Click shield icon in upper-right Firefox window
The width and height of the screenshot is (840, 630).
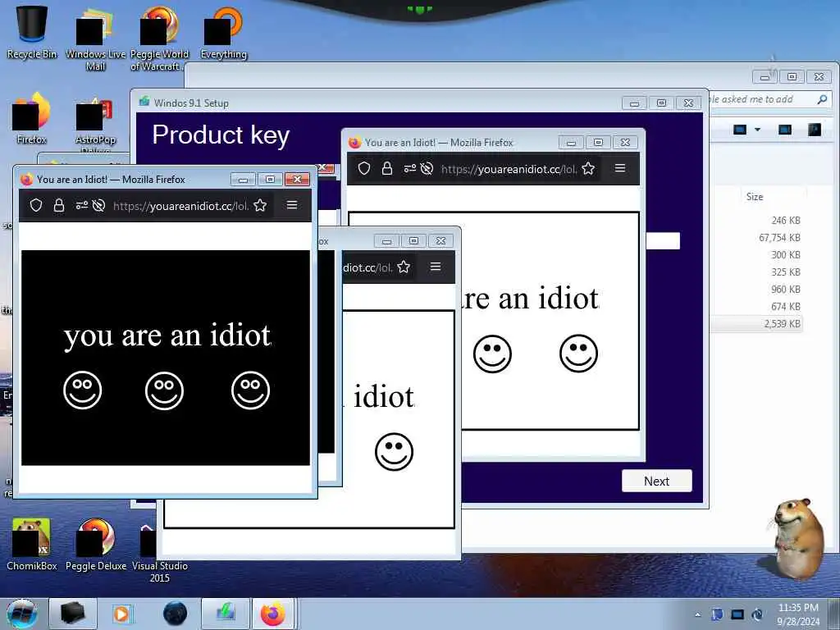[364, 169]
